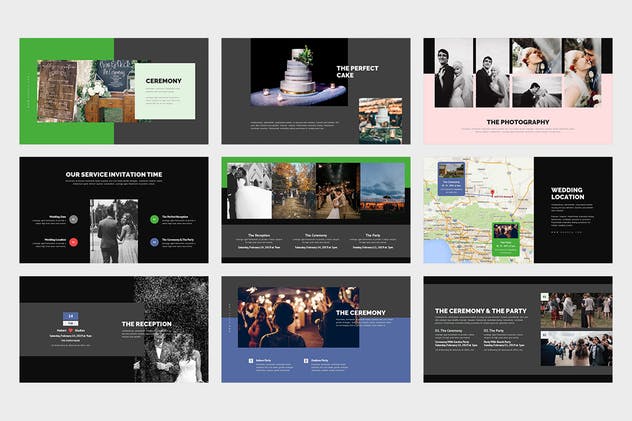Select the green party callout card on the map

[x=506, y=239]
